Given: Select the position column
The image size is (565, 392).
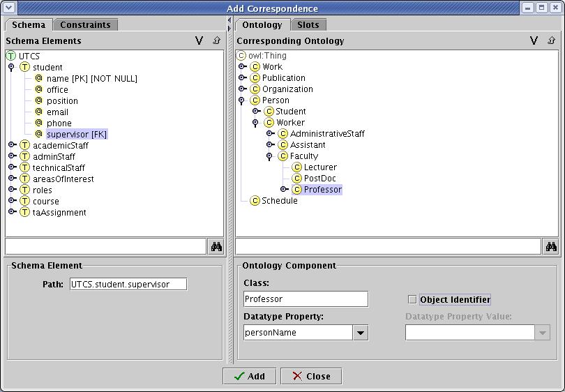Looking at the screenshot, I should (62, 101).
